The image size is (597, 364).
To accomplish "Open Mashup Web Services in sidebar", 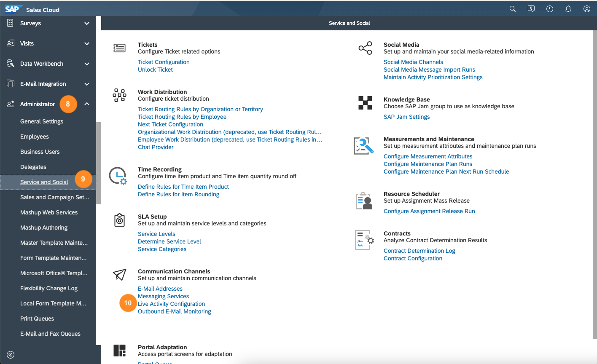I will (49, 212).
